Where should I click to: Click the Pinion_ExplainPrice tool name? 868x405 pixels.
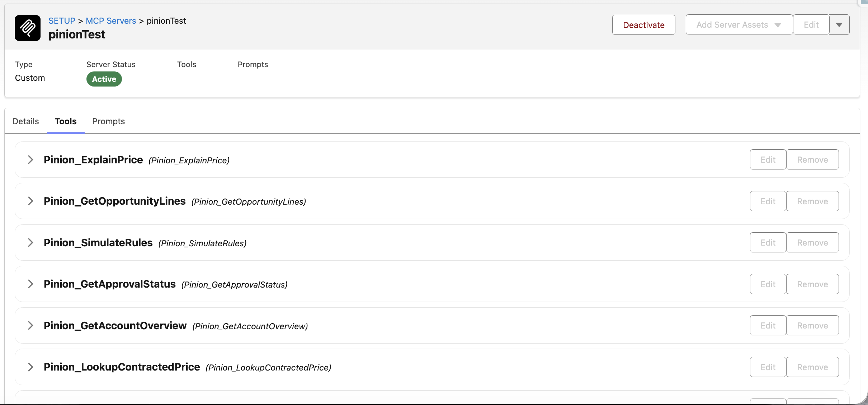coord(93,160)
